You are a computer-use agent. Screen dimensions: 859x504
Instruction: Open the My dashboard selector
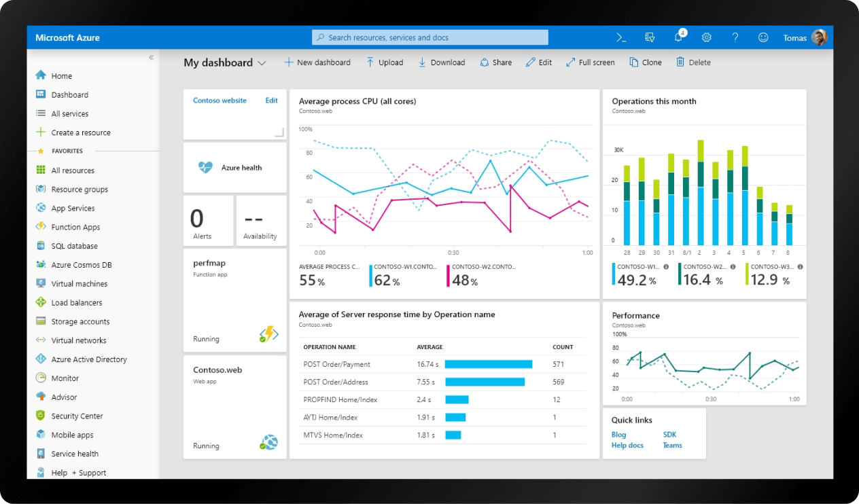click(225, 62)
